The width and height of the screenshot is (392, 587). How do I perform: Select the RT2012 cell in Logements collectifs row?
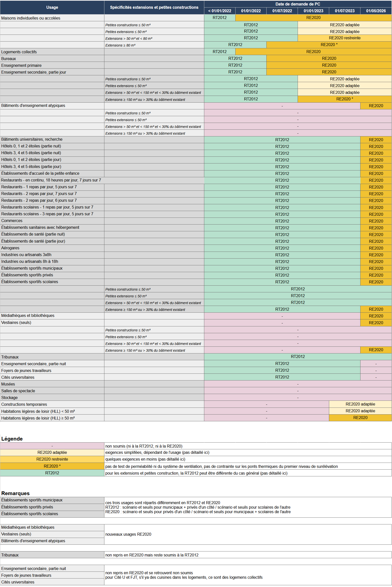(220, 52)
